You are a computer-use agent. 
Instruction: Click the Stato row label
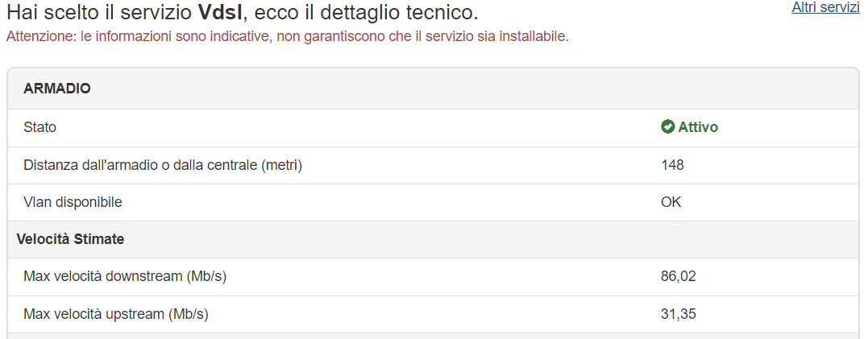(39, 127)
